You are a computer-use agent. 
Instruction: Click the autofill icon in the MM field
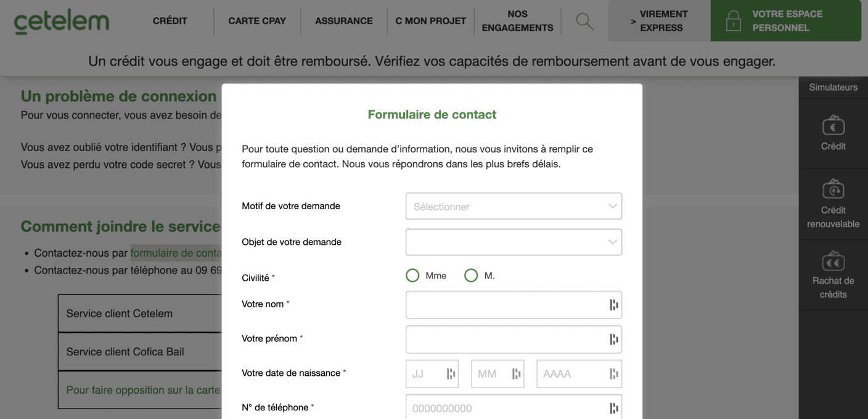(x=516, y=374)
